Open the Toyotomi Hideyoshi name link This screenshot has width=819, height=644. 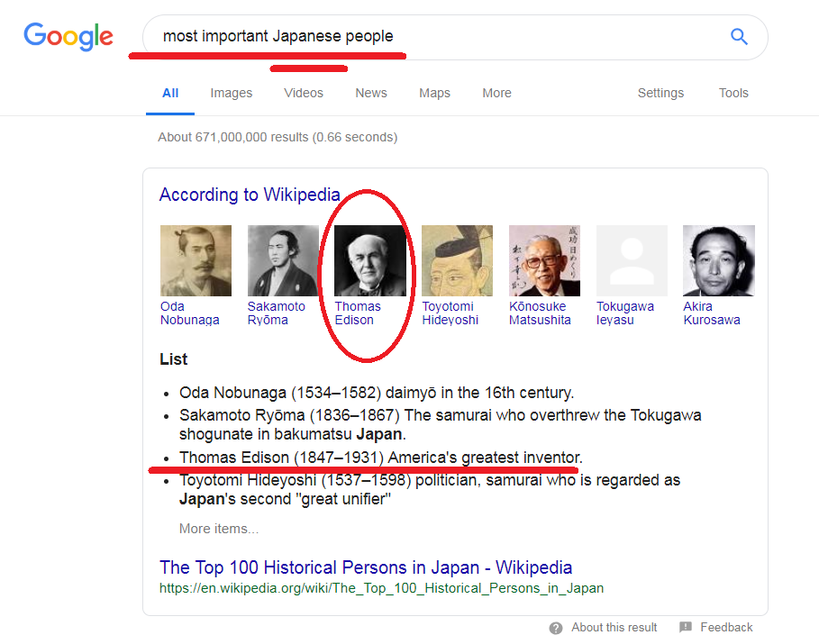450,313
